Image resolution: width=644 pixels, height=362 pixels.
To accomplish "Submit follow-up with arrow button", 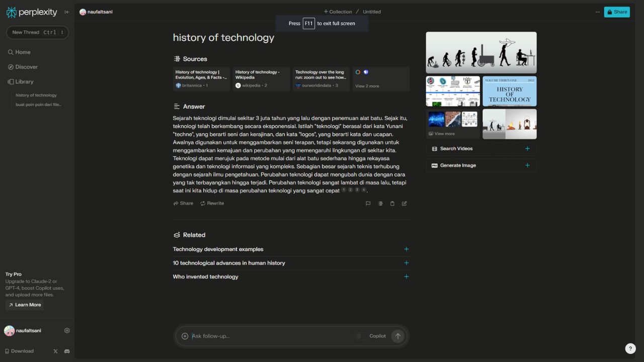I will [397, 336].
